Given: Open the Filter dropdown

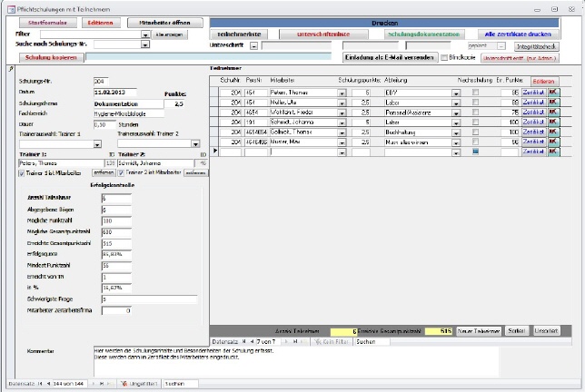Looking at the screenshot, I should (145, 34).
